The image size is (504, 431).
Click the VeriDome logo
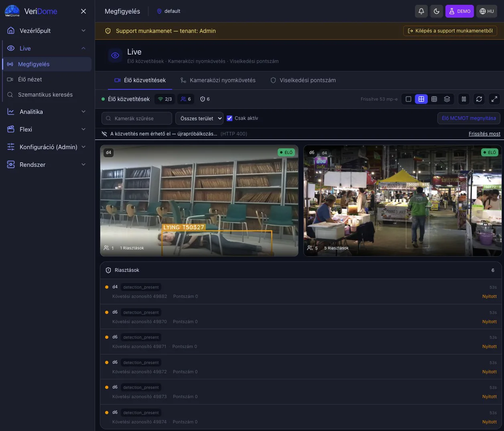(x=31, y=11)
